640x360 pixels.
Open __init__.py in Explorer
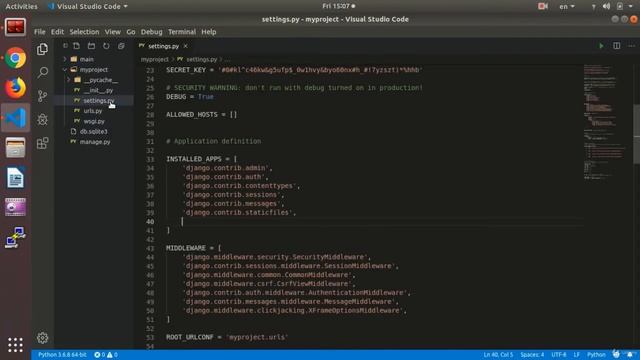pyautogui.click(x=98, y=90)
